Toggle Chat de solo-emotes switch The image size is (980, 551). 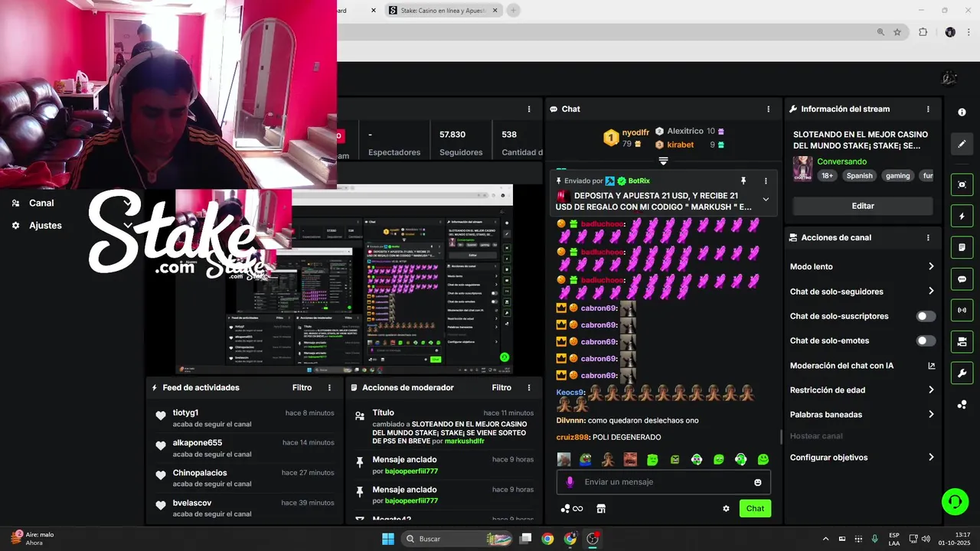[x=926, y=341]
